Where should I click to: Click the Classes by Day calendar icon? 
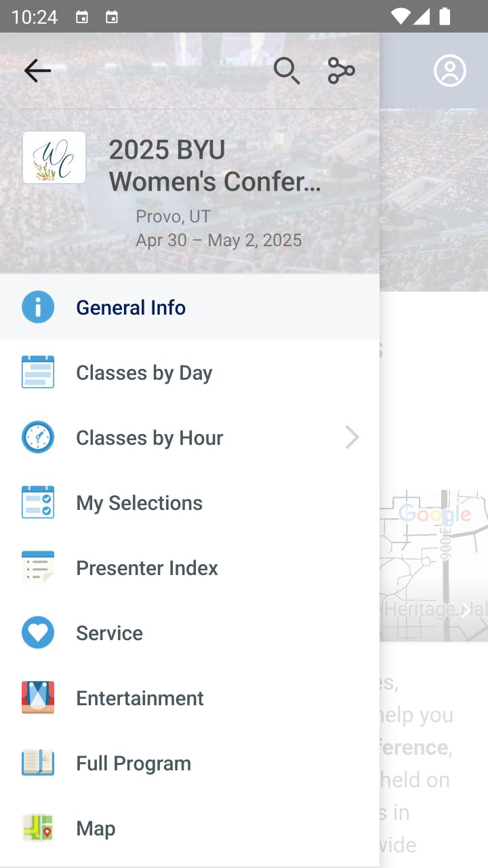pos(38,372)
